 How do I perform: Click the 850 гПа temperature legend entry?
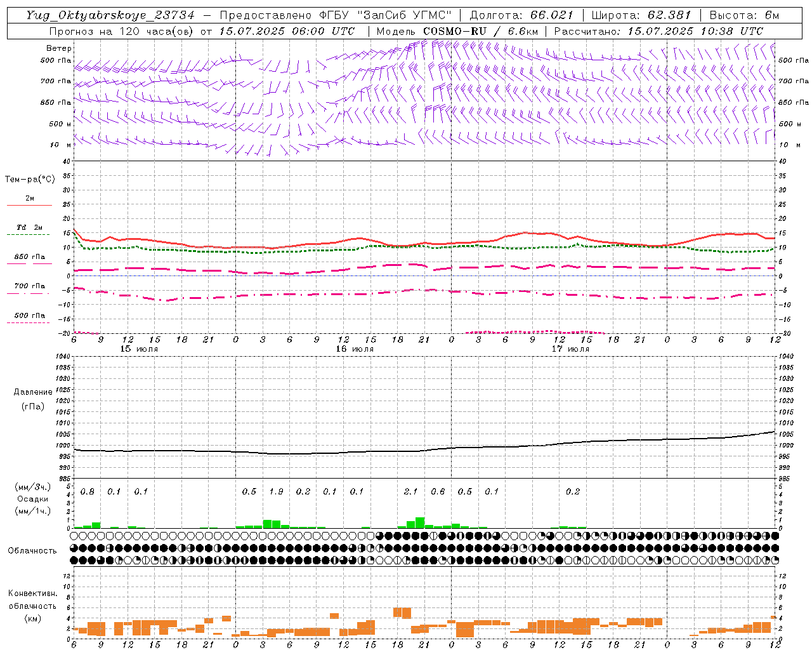coord(29,260)
